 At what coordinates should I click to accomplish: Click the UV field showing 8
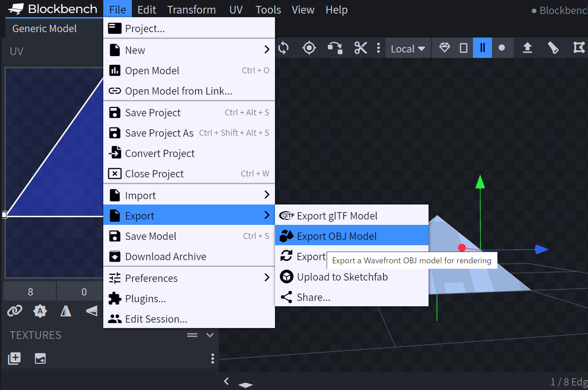click(x=30, y=291)
